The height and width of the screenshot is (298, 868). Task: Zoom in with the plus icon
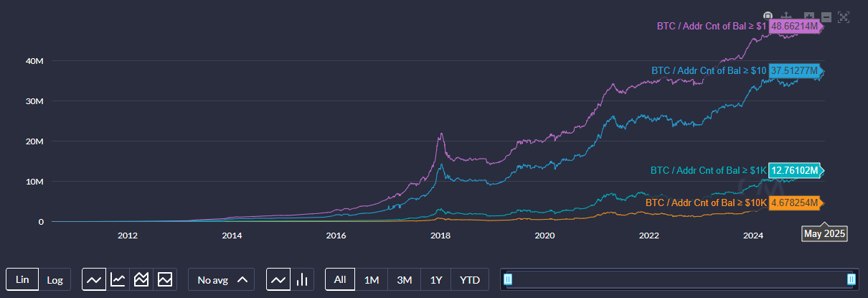pyautogui.click(x=809, y=17)
